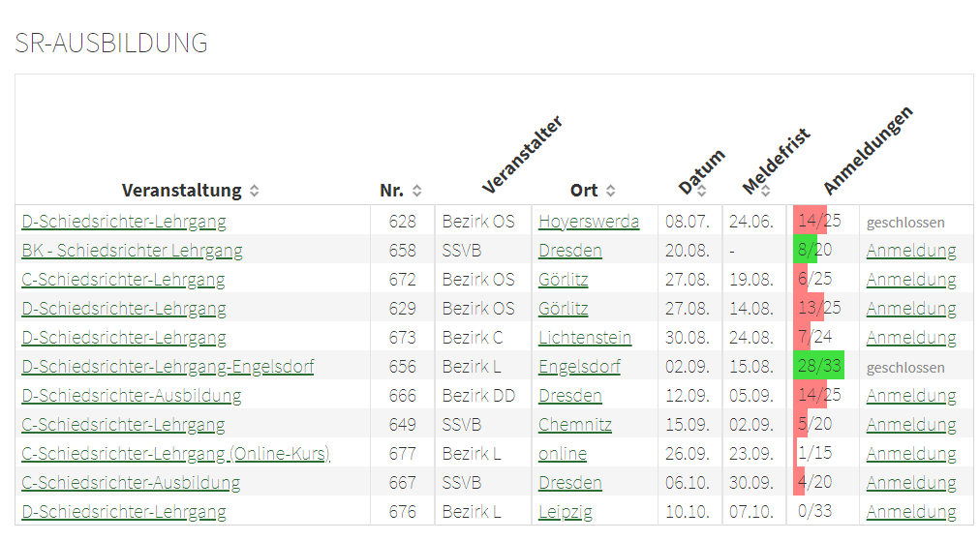Click the 1/15 registration count

815,452
